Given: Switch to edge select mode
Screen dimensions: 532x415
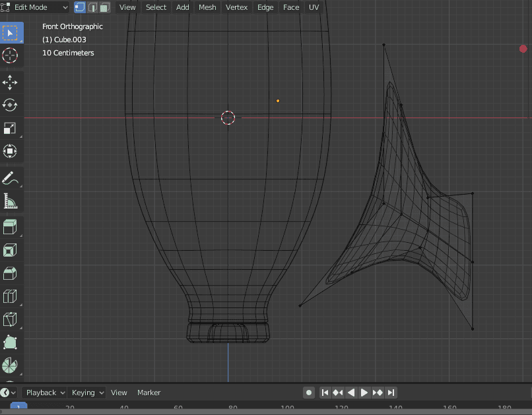Looking at the screenshot, I should pyautogui.click(x=92, y=7).
